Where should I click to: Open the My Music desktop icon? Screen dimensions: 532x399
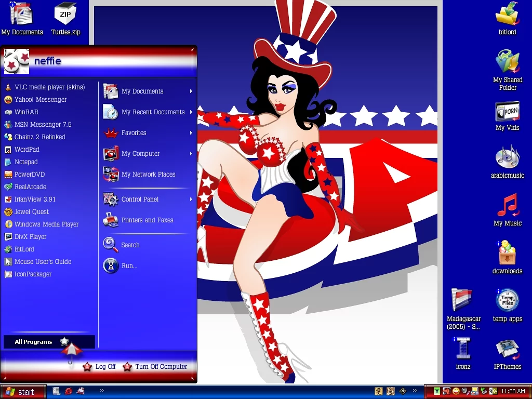507,206
